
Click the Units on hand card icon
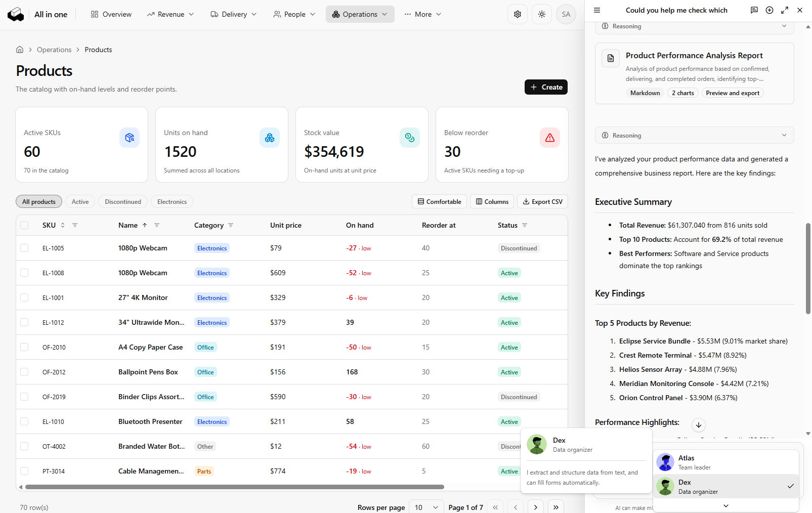[270, 138]
